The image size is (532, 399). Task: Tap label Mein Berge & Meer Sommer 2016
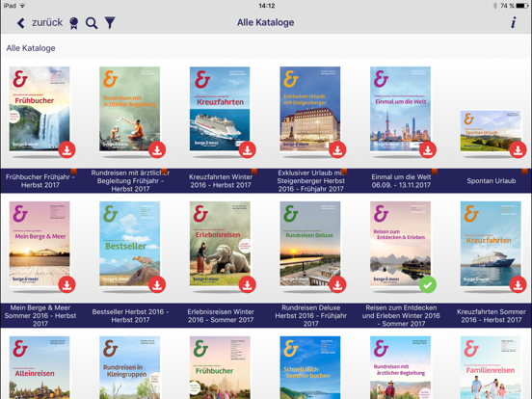tap(40, 315)
